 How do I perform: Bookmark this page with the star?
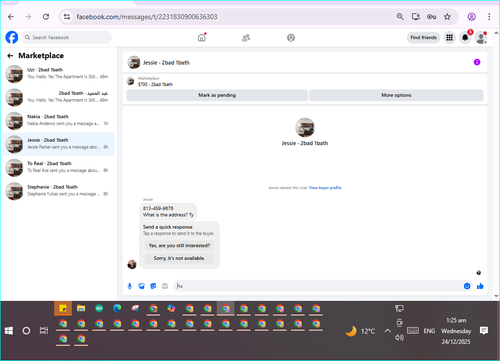tap(447, 17)
